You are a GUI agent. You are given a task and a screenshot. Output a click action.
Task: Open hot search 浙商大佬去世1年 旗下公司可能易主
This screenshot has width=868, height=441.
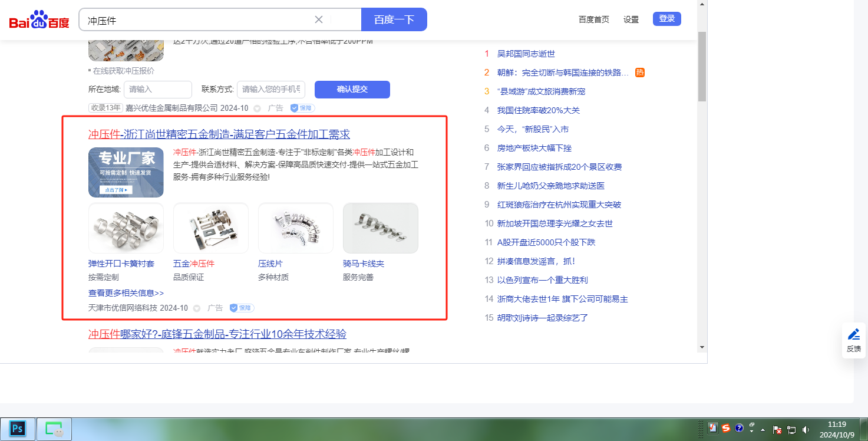click(x=563, y=299)
